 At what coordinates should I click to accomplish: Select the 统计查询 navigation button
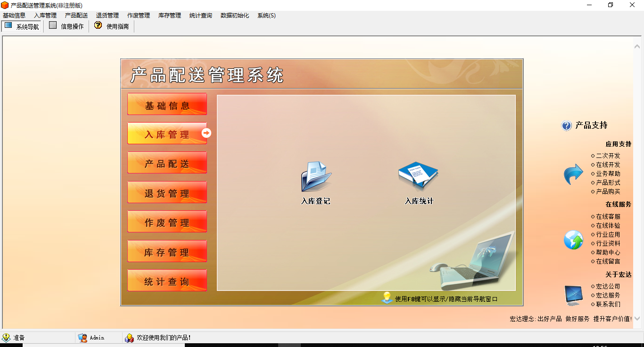167,281
